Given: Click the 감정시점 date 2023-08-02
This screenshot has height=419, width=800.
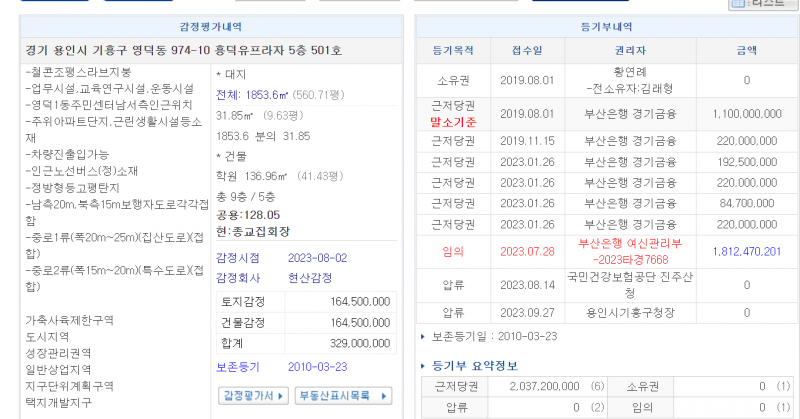Looking at the screenshot, I should (315, 257).
